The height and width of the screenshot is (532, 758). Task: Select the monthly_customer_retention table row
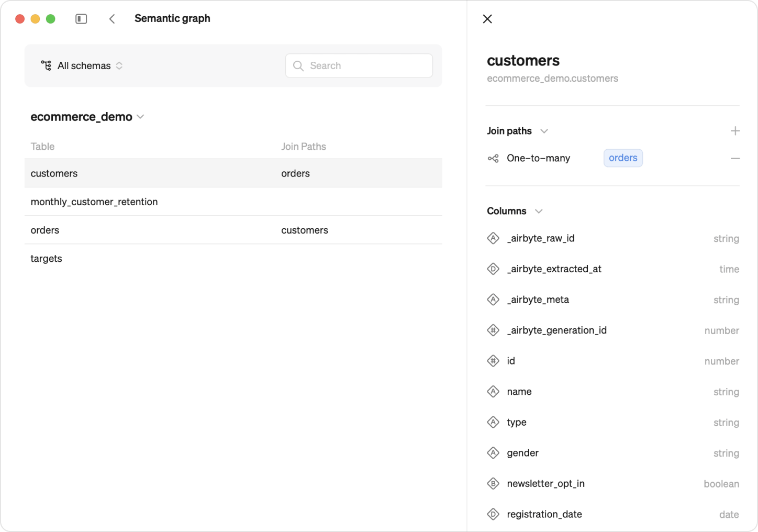click(x=94, y=202)
